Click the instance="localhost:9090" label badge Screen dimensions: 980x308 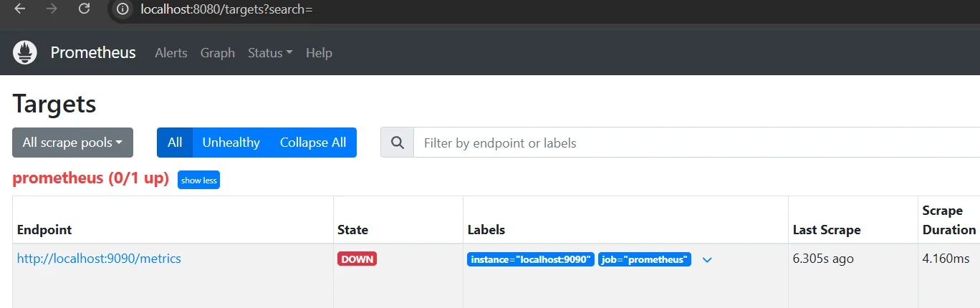531,259
